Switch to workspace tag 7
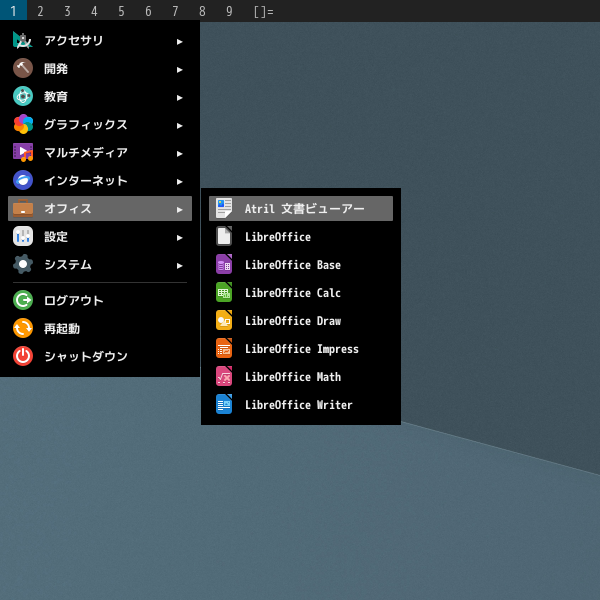Viewport: 600px width, 600px height. (x=175, y=11)
